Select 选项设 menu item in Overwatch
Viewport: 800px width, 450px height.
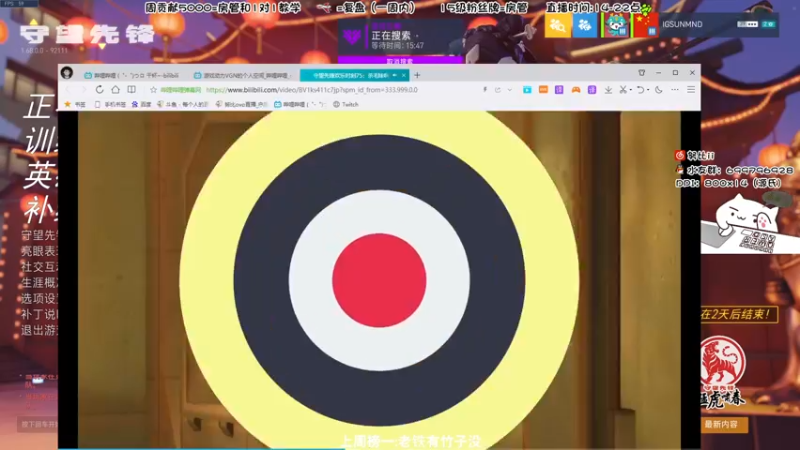39,298
